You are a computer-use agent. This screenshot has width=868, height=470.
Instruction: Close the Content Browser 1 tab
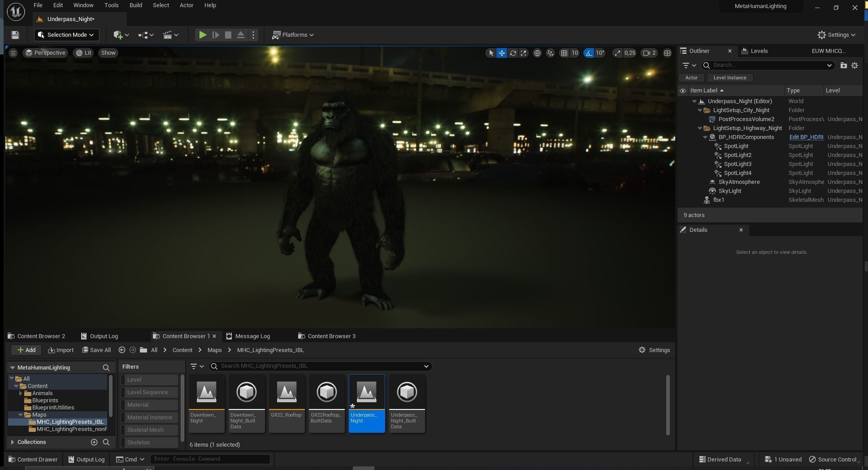(x=214, y=336)
